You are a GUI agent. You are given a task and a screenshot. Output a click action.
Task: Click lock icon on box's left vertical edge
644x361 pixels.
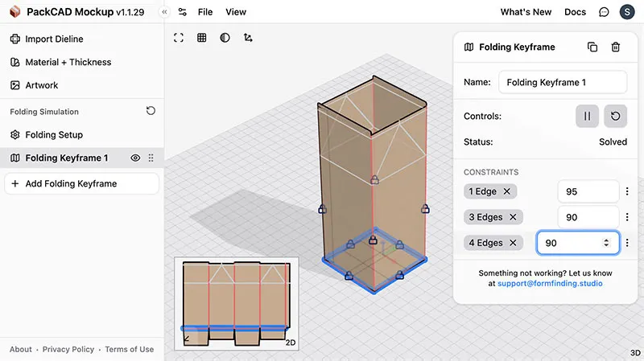[x=323, y=209]
